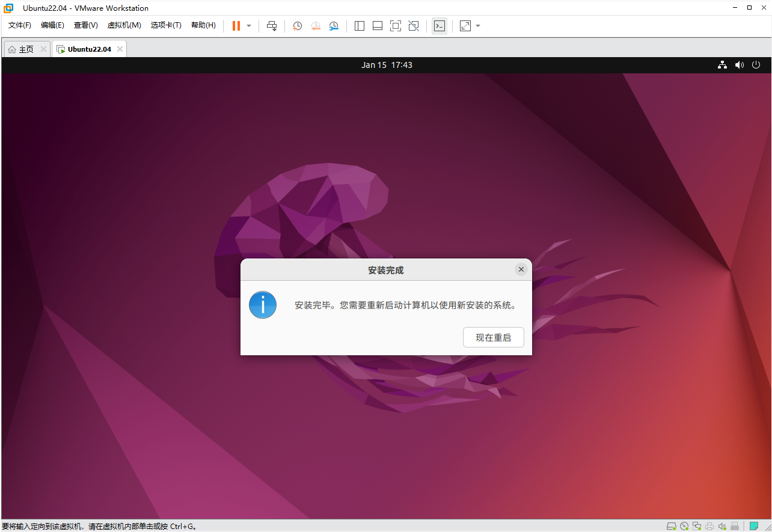This screenshot has width=772, height=532.
Task: Click the stretch guest display icon
Action: [x=465, y=26]
